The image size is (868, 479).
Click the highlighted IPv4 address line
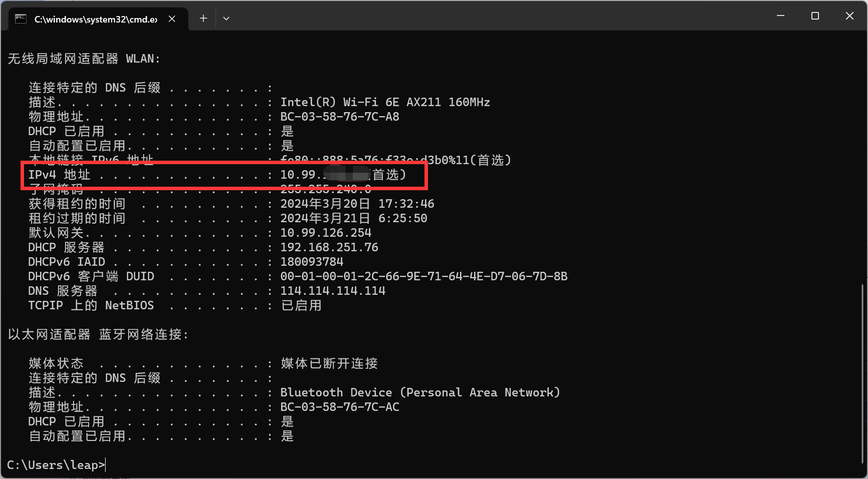224,175
